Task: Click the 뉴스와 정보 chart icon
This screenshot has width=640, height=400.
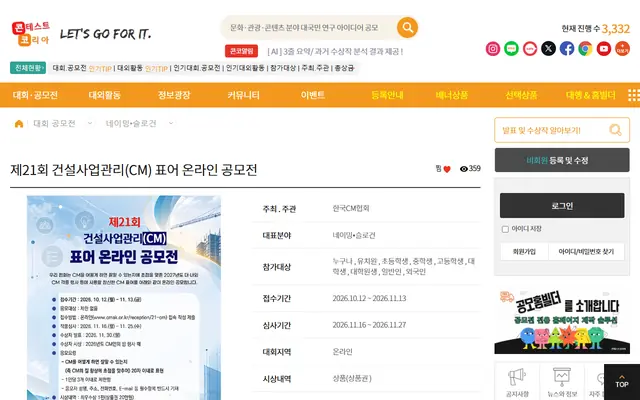Action: coord(562,376)
